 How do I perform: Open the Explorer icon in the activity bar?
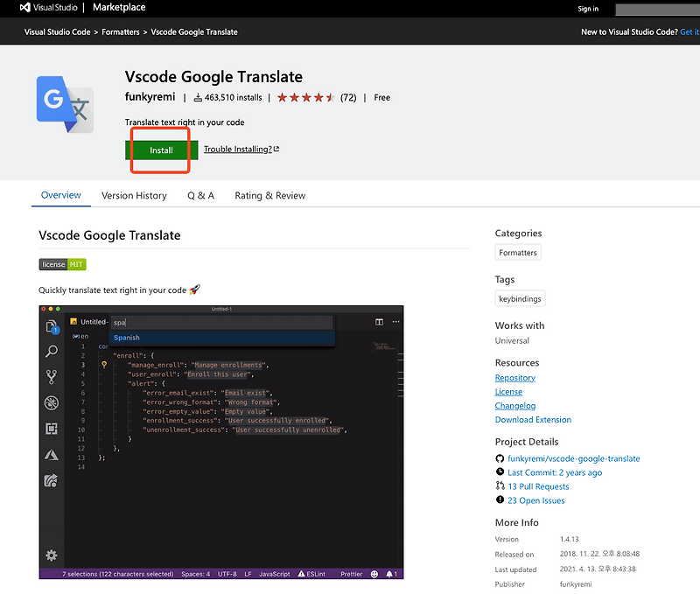(51, 325)
